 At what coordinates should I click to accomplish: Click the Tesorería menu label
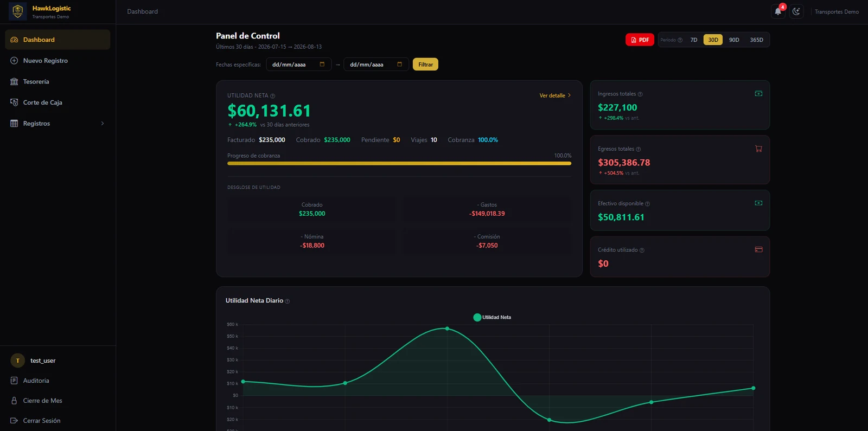[36, 81]
